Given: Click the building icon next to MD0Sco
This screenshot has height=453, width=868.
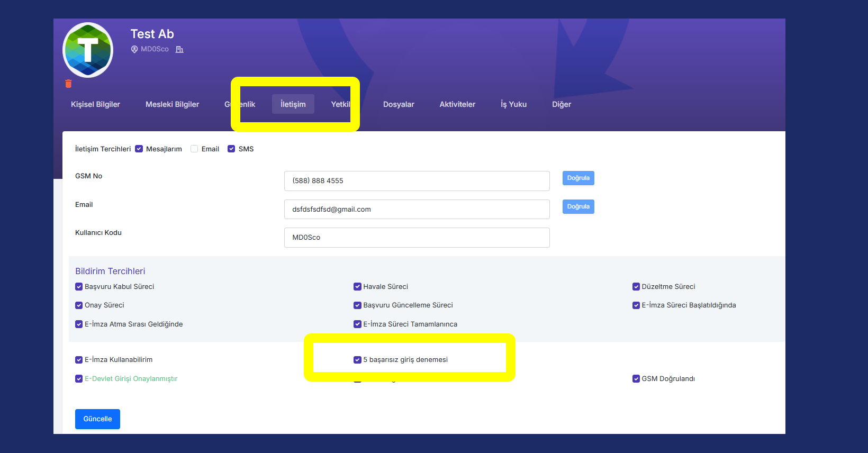Looking at the screenshot, I should click(x=179, y=49).
